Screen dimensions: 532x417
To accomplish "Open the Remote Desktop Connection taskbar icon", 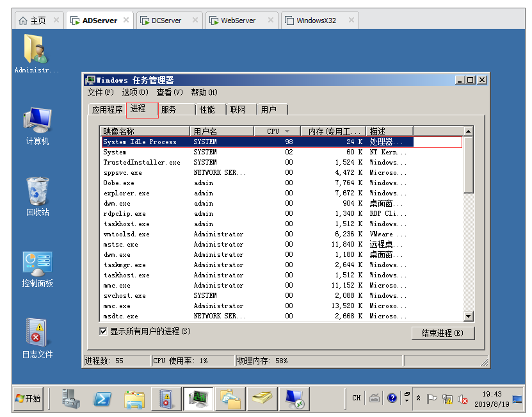I will tap(294, 398).
